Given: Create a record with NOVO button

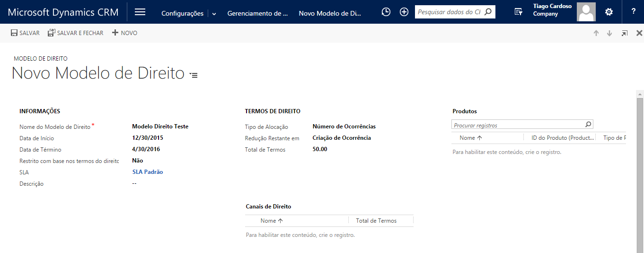Looking at the screenshot, I should click(x=124, y=33).
